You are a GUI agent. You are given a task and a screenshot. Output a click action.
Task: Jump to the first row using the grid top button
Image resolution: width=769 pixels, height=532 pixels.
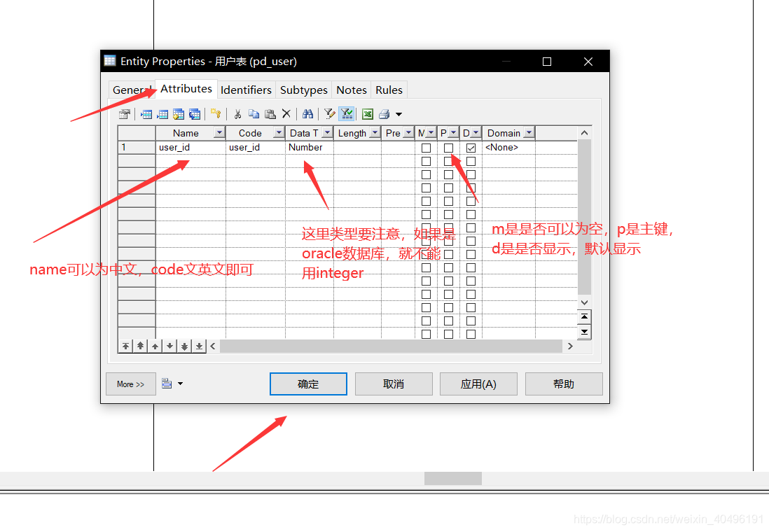pos(584,317)
